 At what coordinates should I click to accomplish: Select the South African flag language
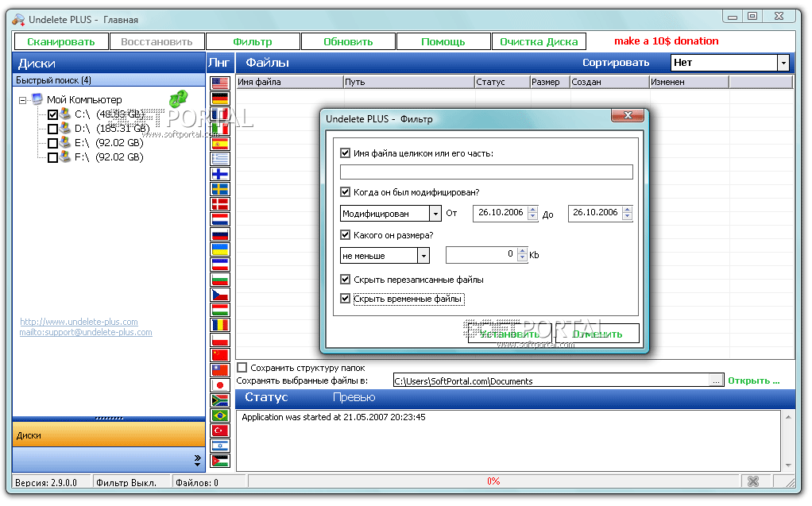tap(220, 400)
